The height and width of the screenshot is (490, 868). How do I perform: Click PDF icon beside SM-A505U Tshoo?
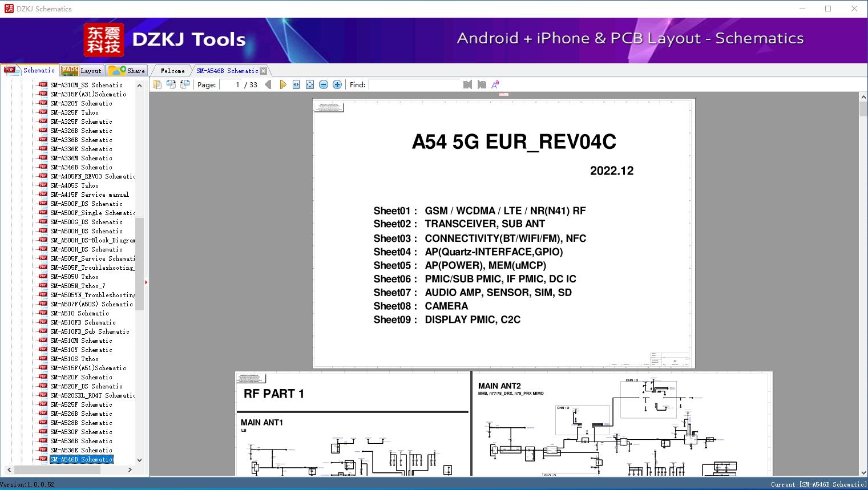(x=43, y=276)
